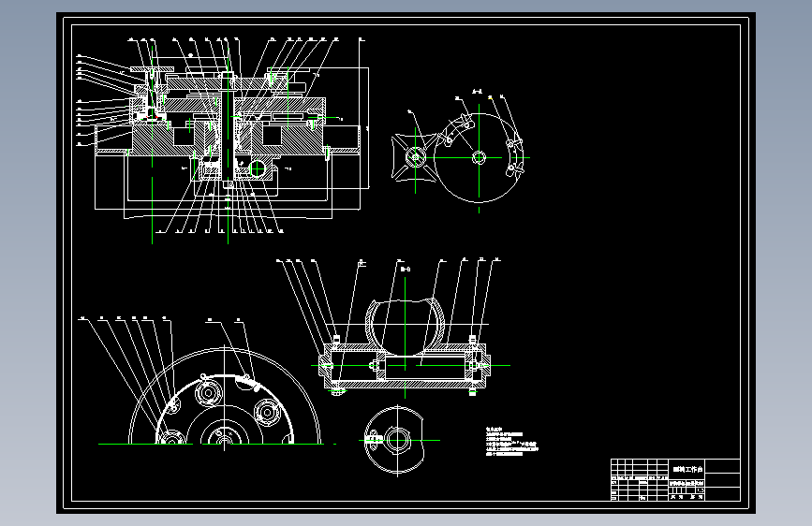812x526 pixels.
Task: Click the half-circle turntable top view
Action: click(x=225, y=398)
